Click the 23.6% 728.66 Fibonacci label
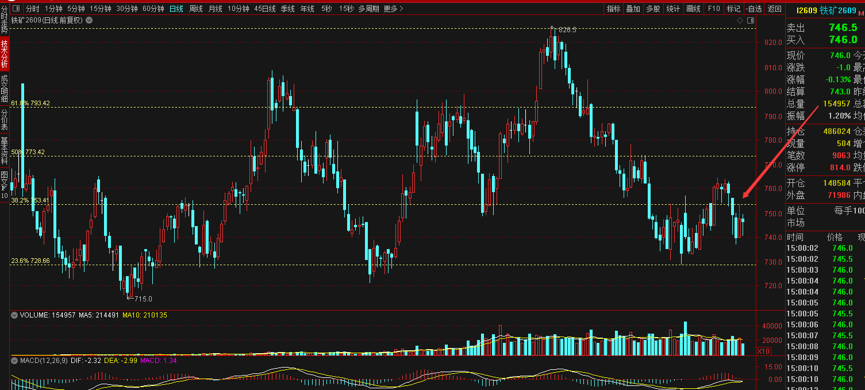Viewport: 865px width, 390px height. pyautogui.click(x=31, y=260)
